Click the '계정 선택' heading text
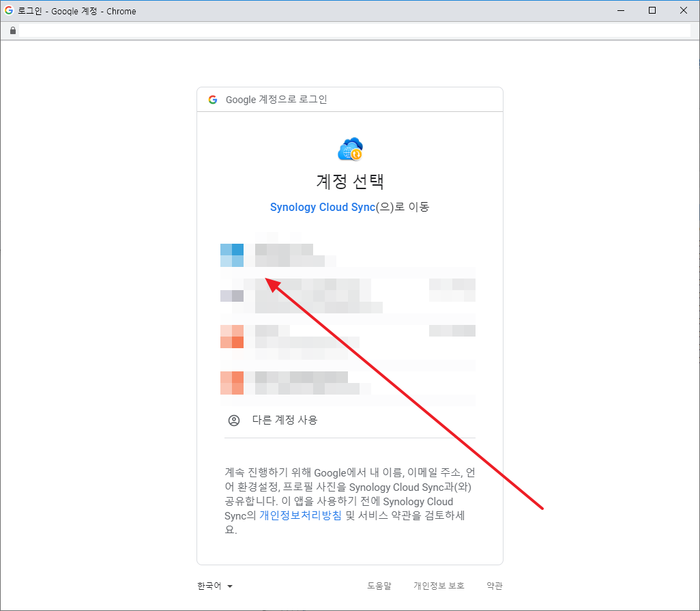 (350, 181)
